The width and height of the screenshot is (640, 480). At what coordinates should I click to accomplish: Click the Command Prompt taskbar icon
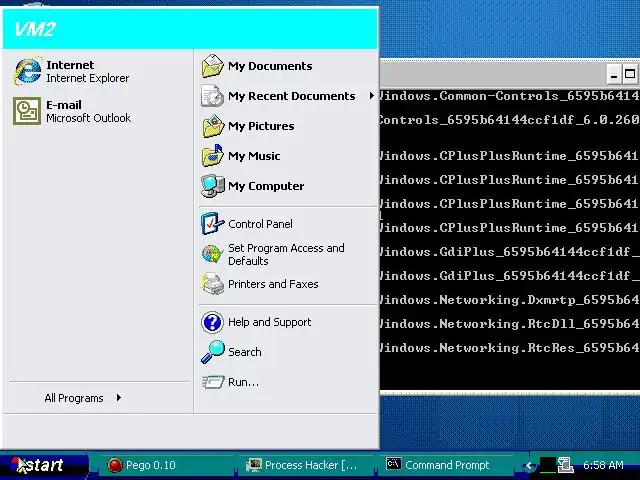pos(393,464)
